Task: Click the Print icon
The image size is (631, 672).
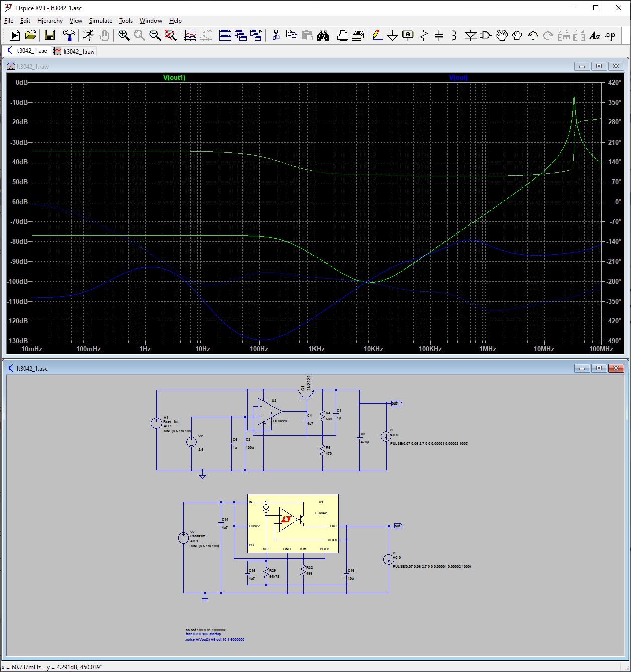Action: coord(343,35)
